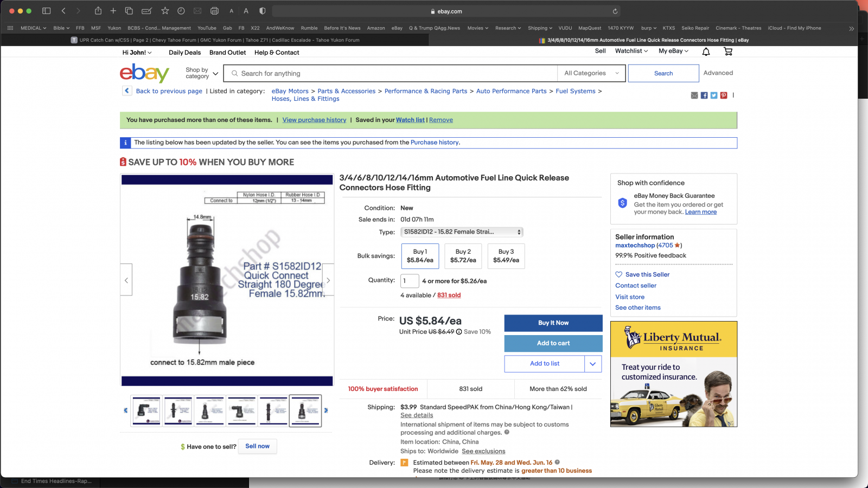Click the print icon in the toolbar
The image size is (868, 488).
point(214,11)
